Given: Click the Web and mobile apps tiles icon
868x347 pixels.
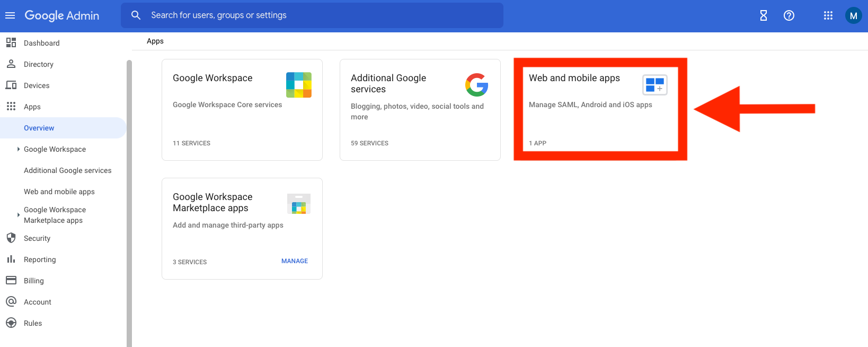Looking at the screenshot, I should tap(655, 85).
